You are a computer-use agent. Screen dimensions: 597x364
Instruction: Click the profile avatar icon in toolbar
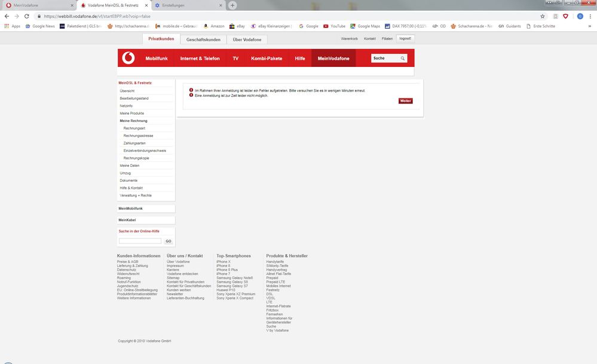pos(580,16)
